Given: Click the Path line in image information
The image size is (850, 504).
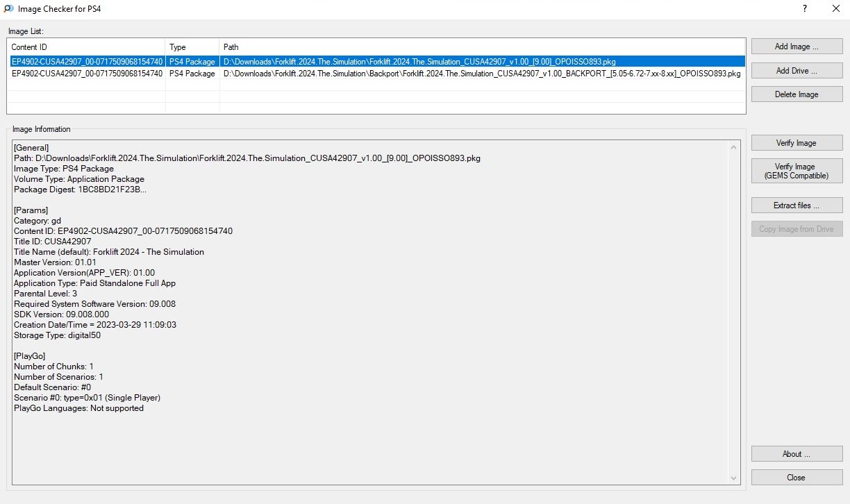Looking at the screenshot, I should [x=247, y=158].
